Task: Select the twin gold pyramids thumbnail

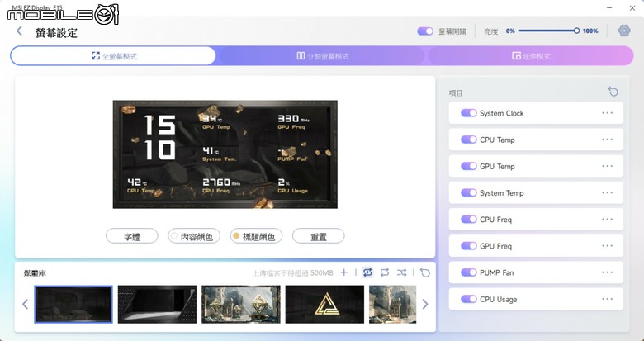Action: [x=241, y=305]
